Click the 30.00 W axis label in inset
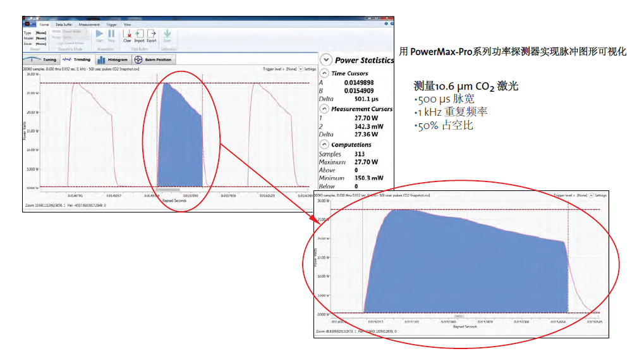Screen dimensions: 644x351 (x=323, y=201)
